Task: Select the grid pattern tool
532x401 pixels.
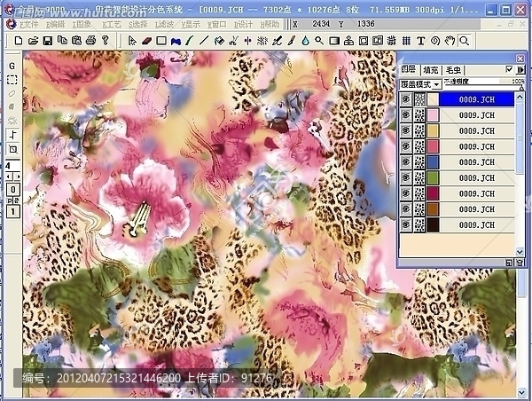Action: pyautogui.click(x=406, y=41)
